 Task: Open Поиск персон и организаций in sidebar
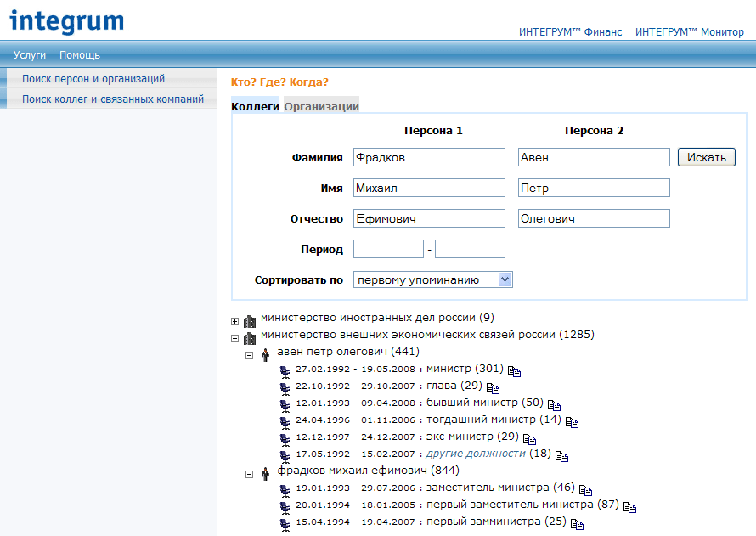(93, 78)
